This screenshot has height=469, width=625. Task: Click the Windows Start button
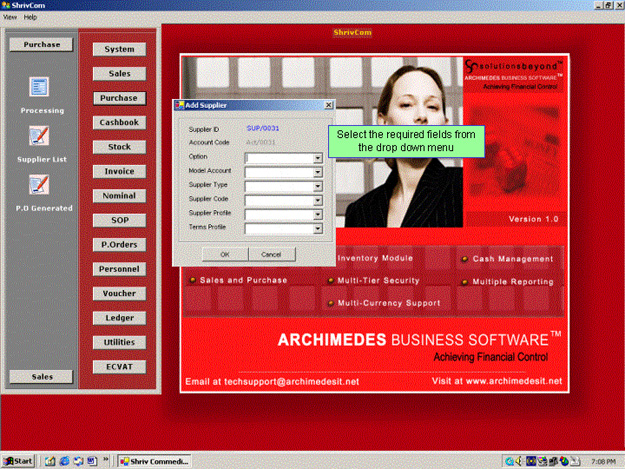tap(19, 461)
